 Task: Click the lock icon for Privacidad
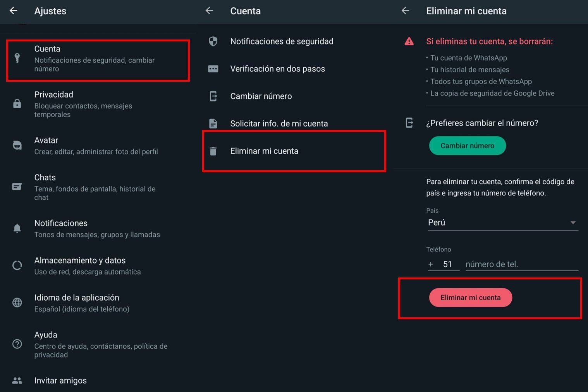click(17, 104)
